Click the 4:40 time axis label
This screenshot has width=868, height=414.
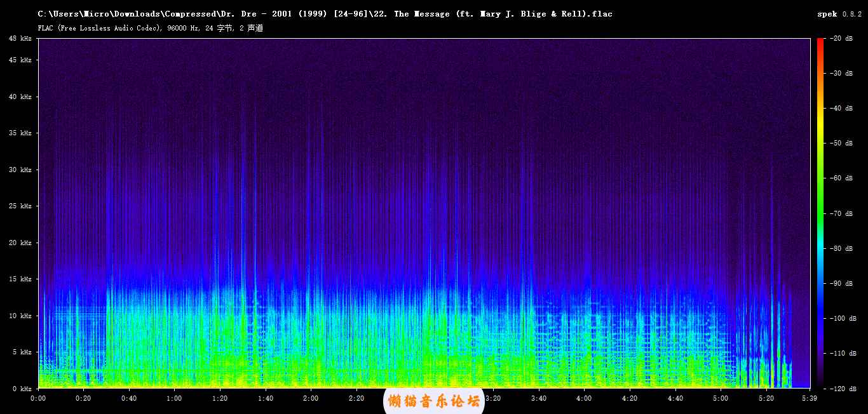pyautogui.click(x=675, y=399)
